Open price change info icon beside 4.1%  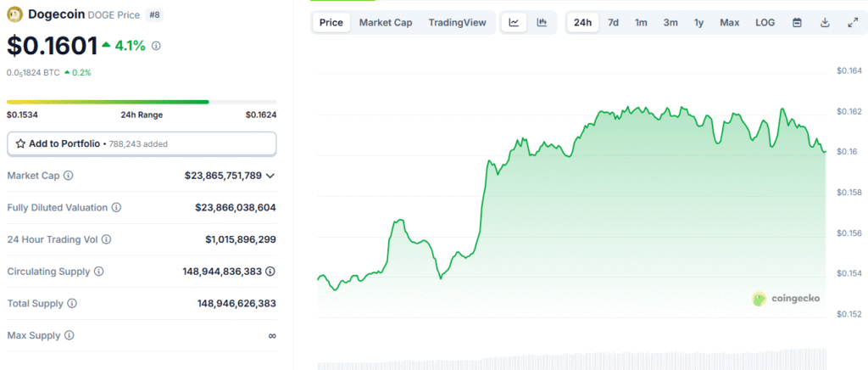[156, 46]
